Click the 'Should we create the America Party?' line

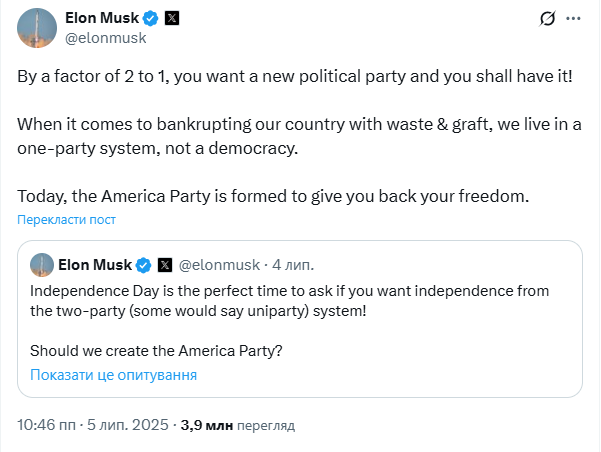(x=156, y=351)
